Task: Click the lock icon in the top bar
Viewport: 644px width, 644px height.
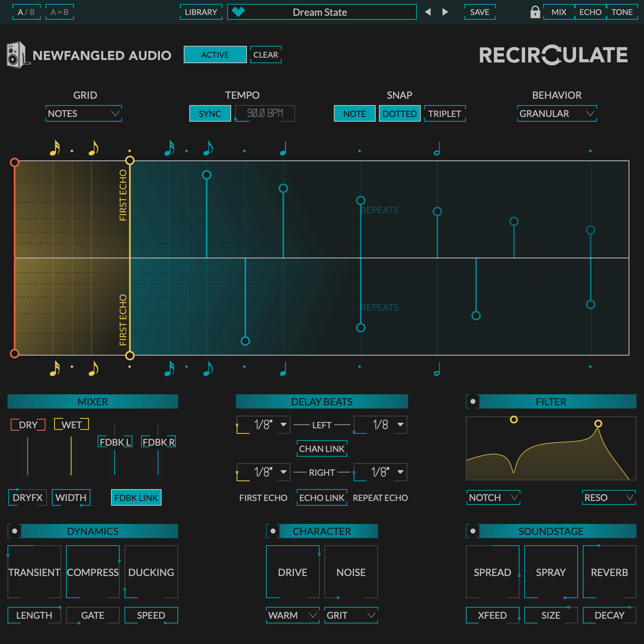Action: 535,12
